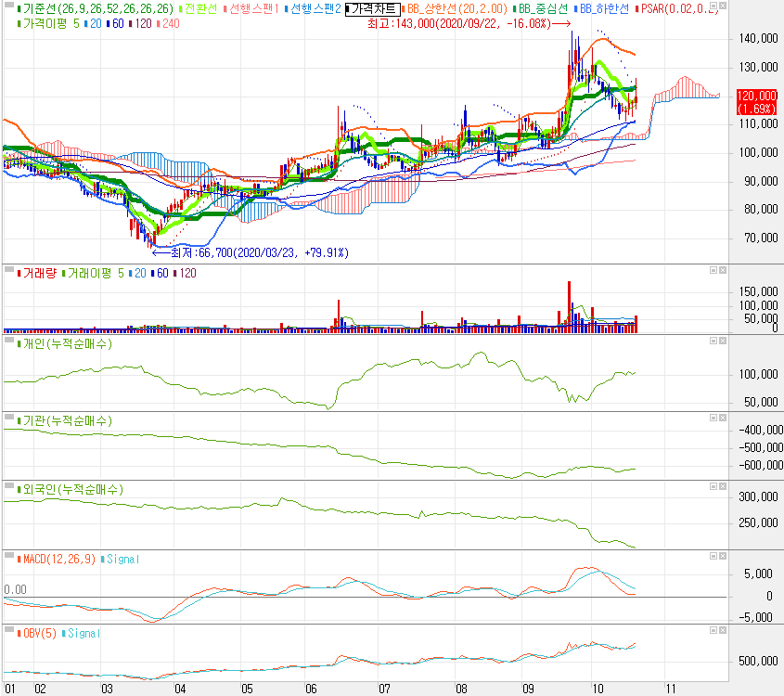784x696 pixels.
Task: Maximize the 개인(누적순매수) panel
Action: coord(714,341)
